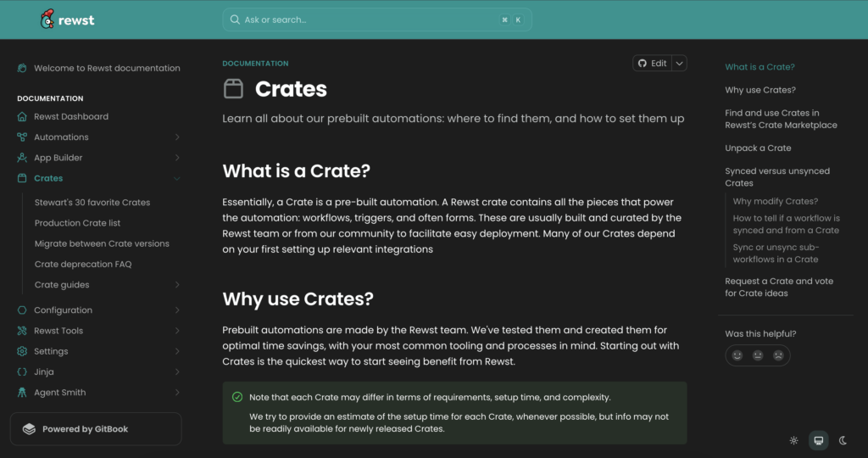Click the Automations sidebar icon
Image resolution: width=868 pixels, height=458 pixels.
pos(22,137)
